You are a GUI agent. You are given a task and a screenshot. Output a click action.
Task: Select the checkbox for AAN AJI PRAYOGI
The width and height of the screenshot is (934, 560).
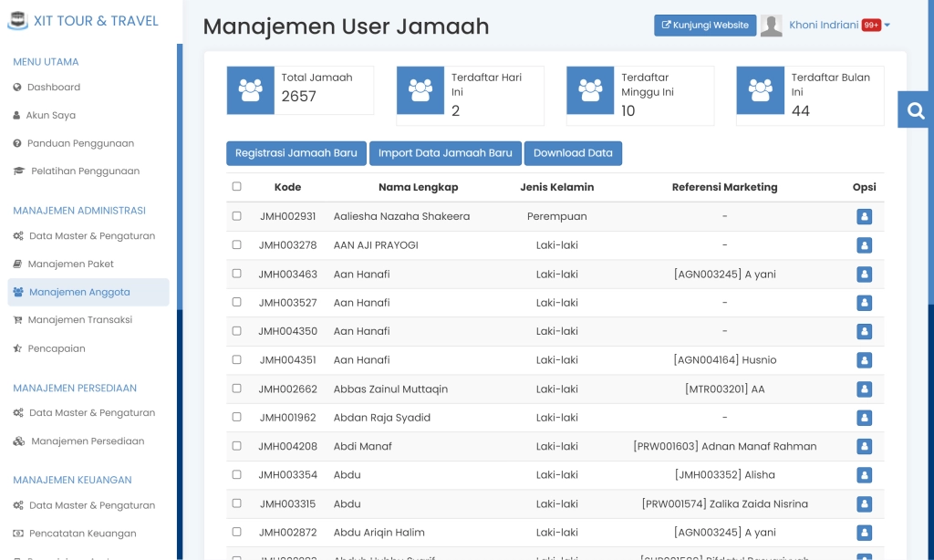pos(234,245)
